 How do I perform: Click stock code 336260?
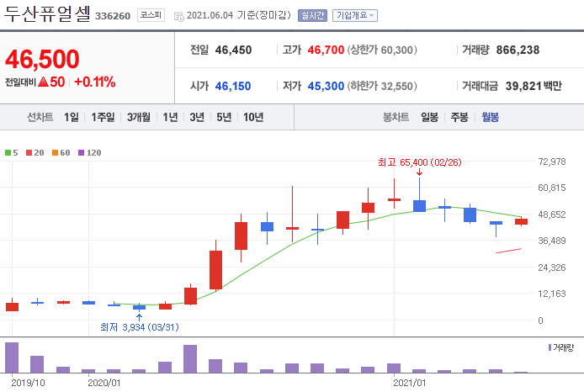click(x=113, y=16)
